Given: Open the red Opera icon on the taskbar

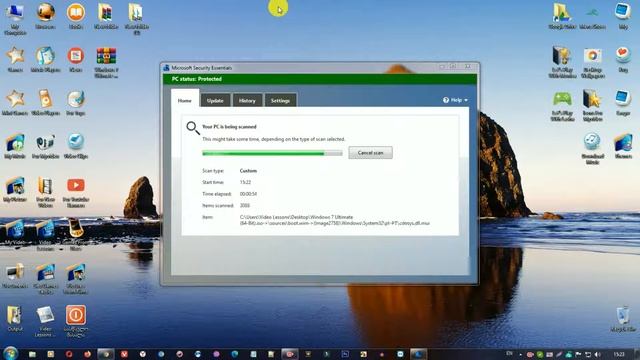Looking at the screenshot, I should (69, 354).
